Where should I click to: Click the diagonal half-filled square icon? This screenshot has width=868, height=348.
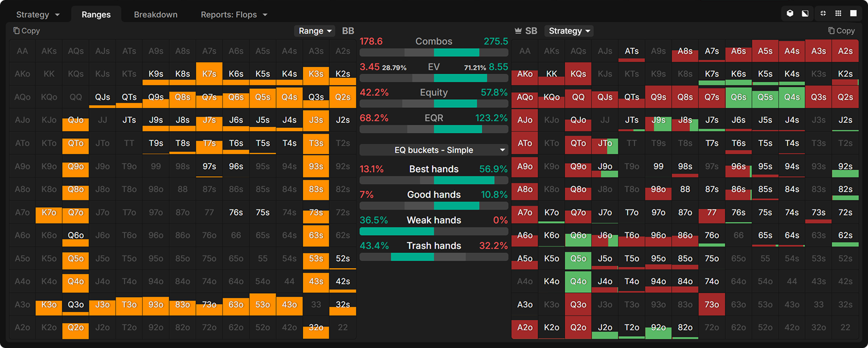click(805, 14)
